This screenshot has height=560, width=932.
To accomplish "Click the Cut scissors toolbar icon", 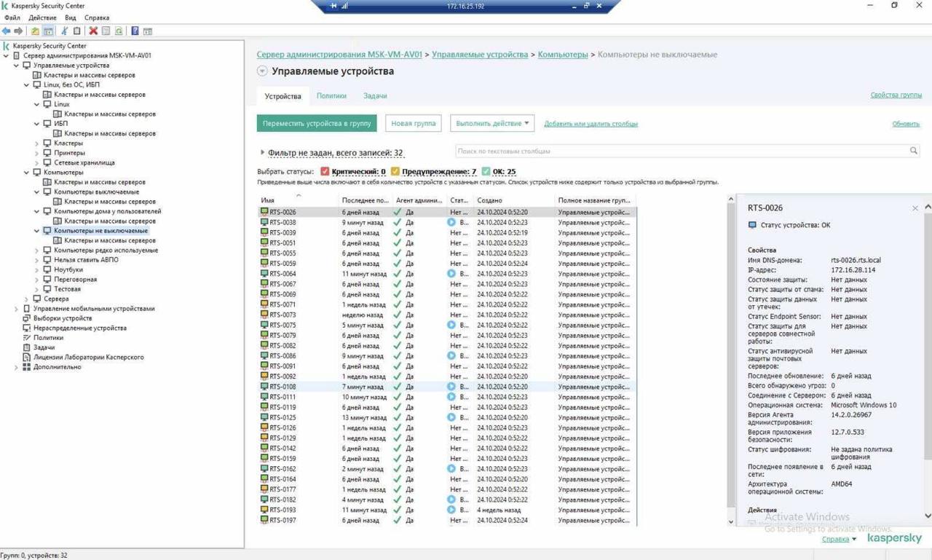I will (64, 31).
